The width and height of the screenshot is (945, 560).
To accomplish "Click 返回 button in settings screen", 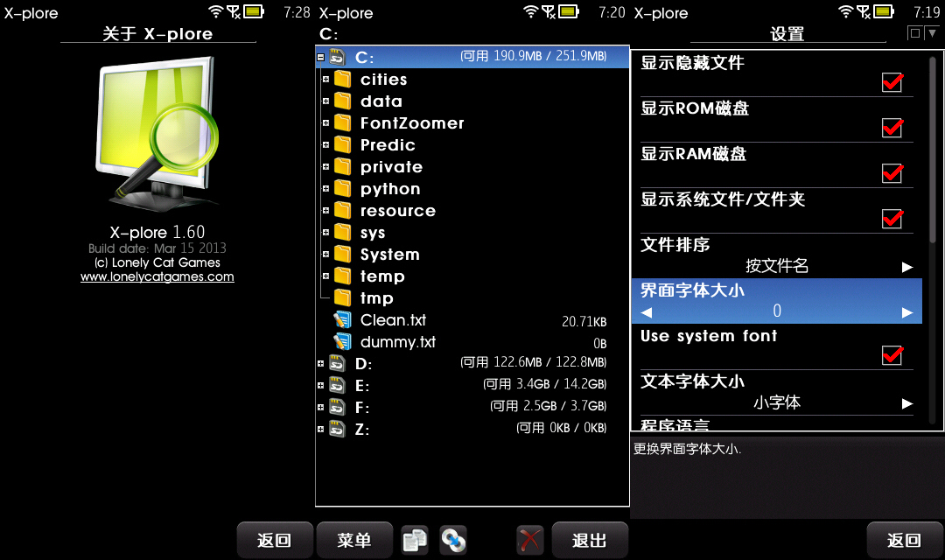I will [904, 540].
